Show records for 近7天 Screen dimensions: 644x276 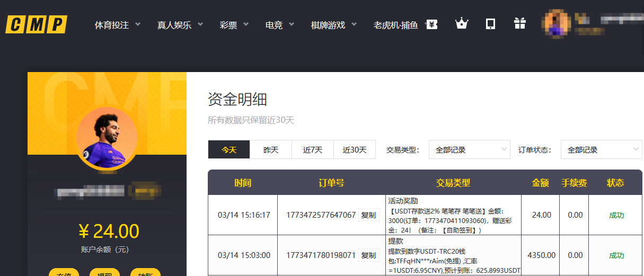coord(313,150)
